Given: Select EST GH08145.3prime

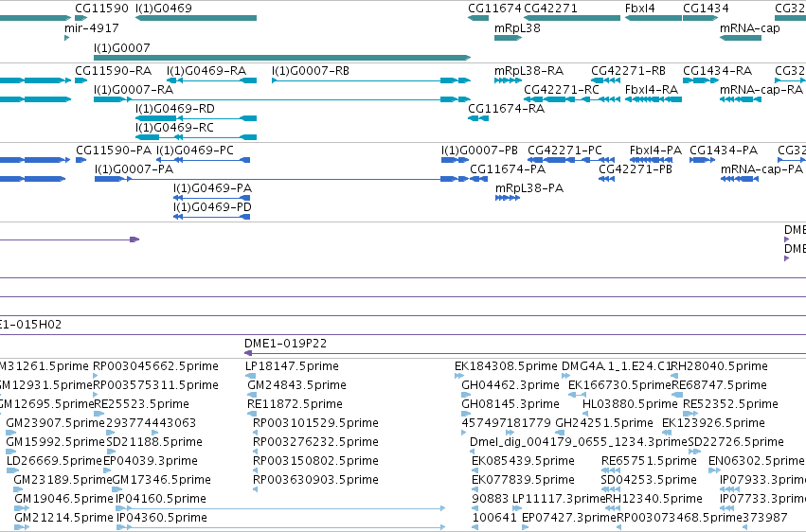Looking at the screenshot, I should (x=510, y=404).
